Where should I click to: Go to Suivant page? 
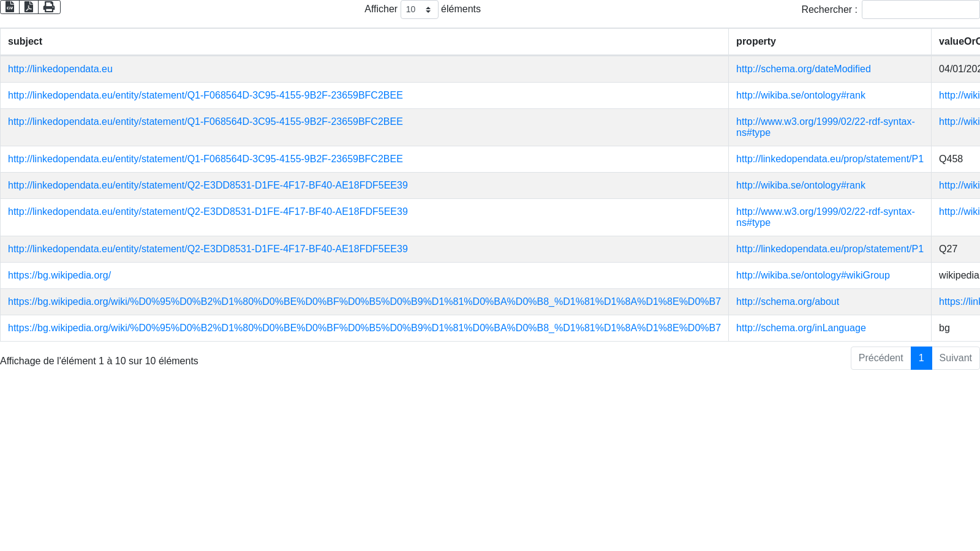point(955,358)
